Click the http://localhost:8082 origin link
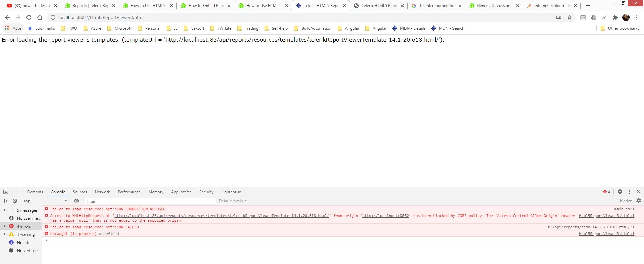This screenshot has height=264, width=644. point(386,216)
